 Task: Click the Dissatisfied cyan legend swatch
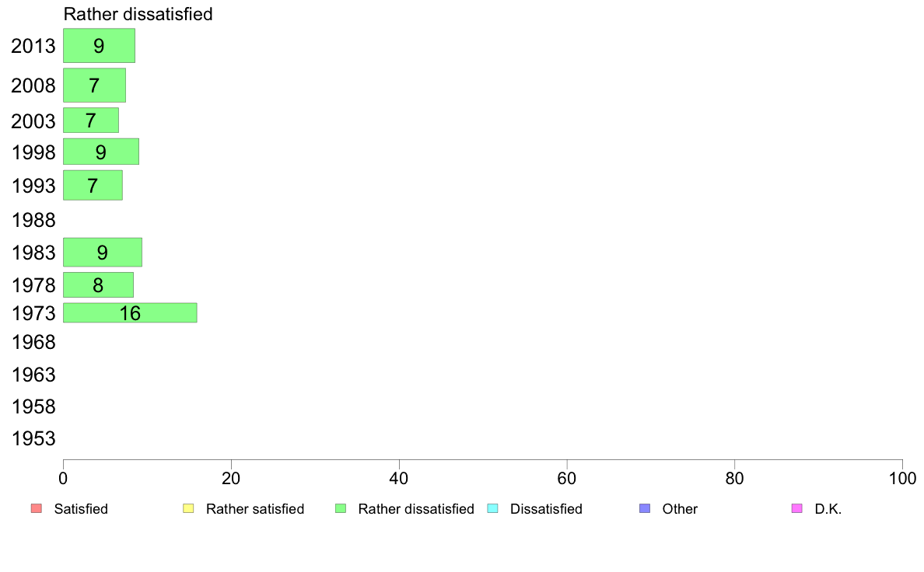[x=492, y=508]
